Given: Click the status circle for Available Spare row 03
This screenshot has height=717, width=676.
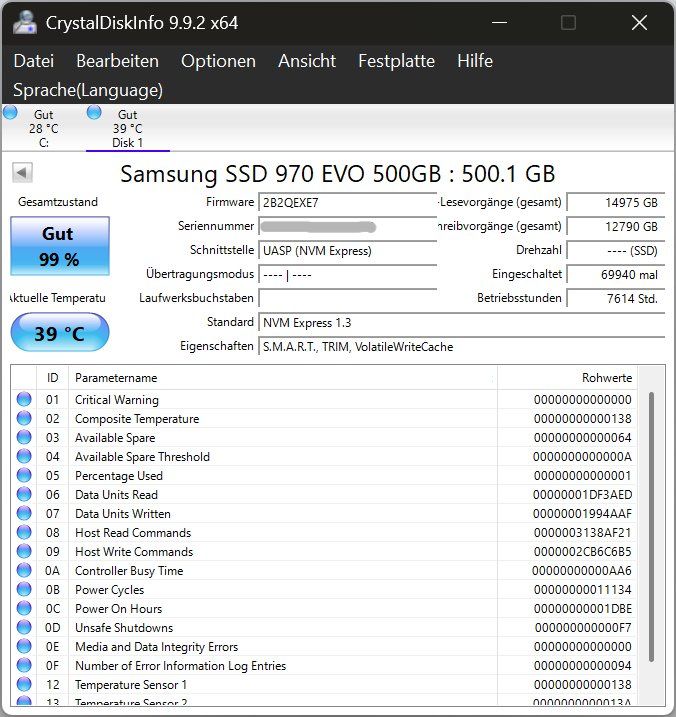Looking at the screenshot, I should 24,437.
